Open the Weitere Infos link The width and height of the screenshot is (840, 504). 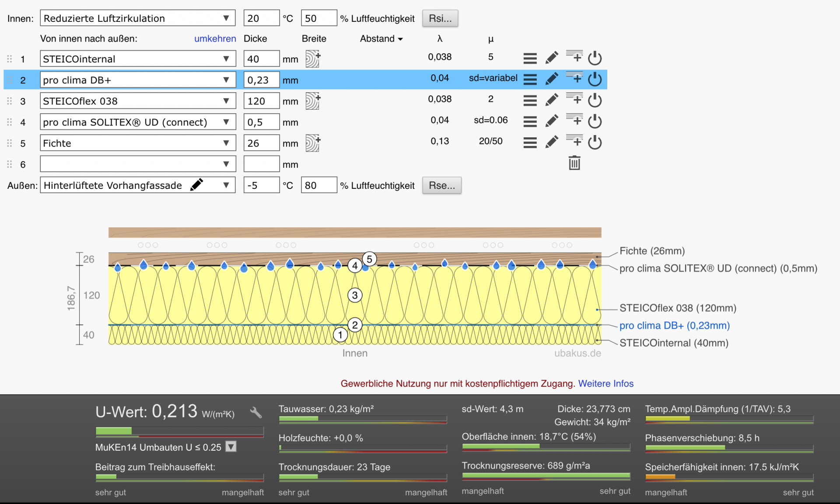[606, 383]
